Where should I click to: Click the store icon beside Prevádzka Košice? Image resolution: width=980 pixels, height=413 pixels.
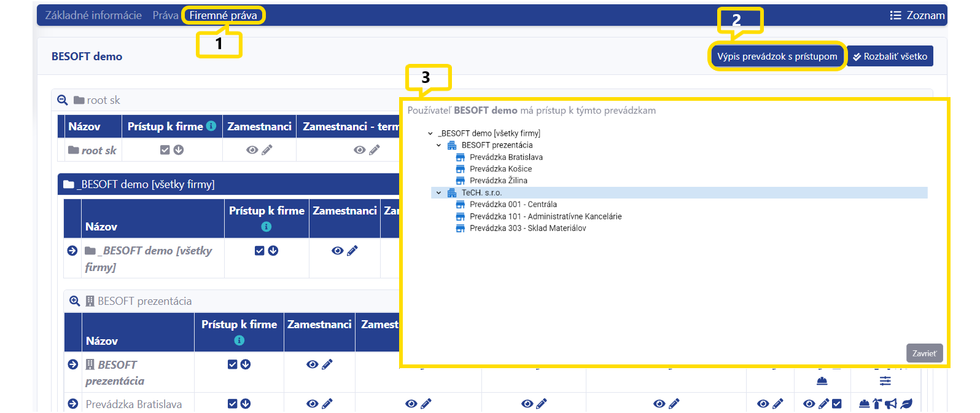click(x=461, y=169)
